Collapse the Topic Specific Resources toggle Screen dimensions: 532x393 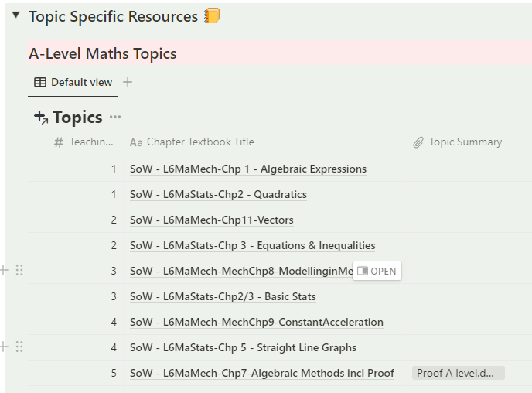15,15
